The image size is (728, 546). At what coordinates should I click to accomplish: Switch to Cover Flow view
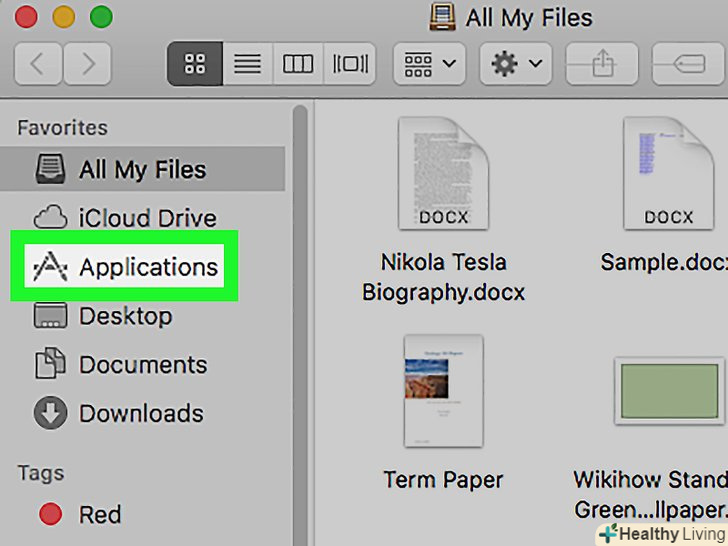click(350, 65)
